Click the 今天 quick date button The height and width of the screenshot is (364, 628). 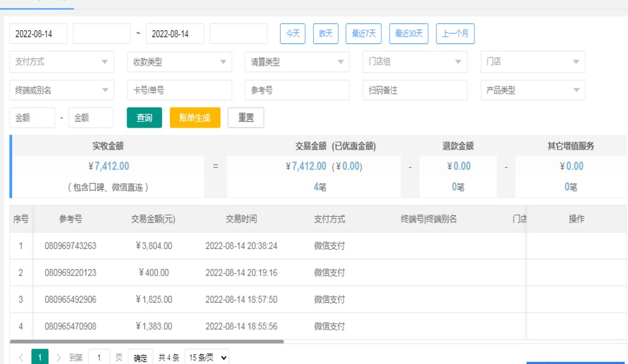tap(293, 34)
